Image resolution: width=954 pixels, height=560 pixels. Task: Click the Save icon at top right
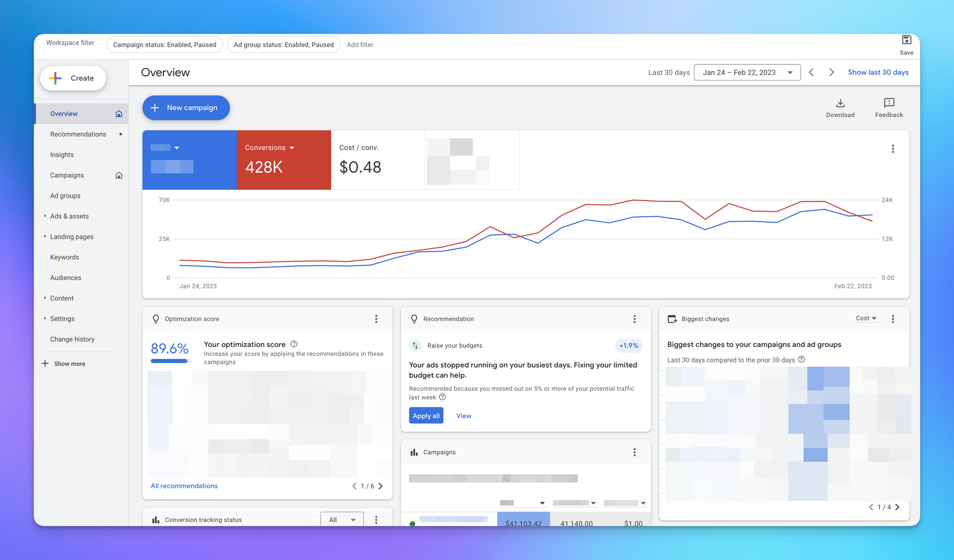(906, 40)
